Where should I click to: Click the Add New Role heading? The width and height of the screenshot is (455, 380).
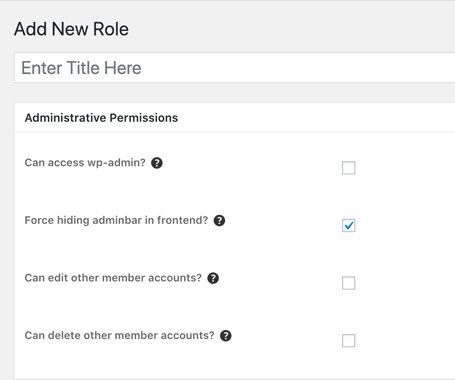(71, 29)
